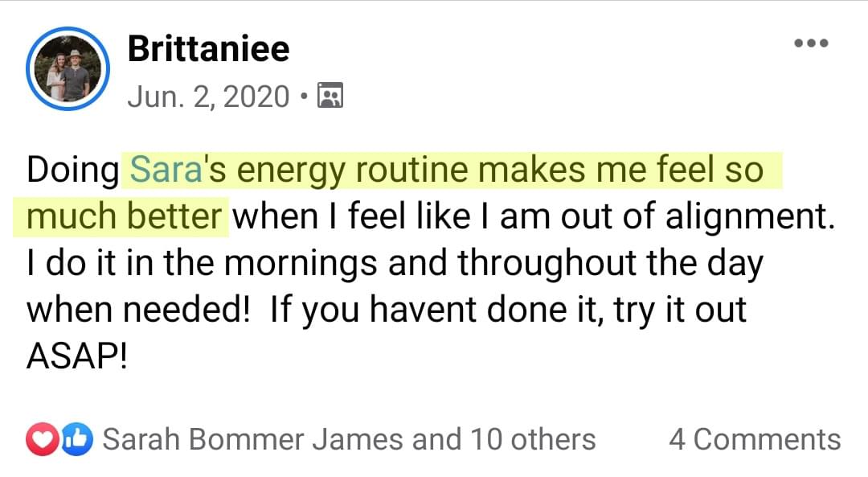Open Brittaniee's profile via her name
The image size is (868, 477).
(x=208, y=49)
